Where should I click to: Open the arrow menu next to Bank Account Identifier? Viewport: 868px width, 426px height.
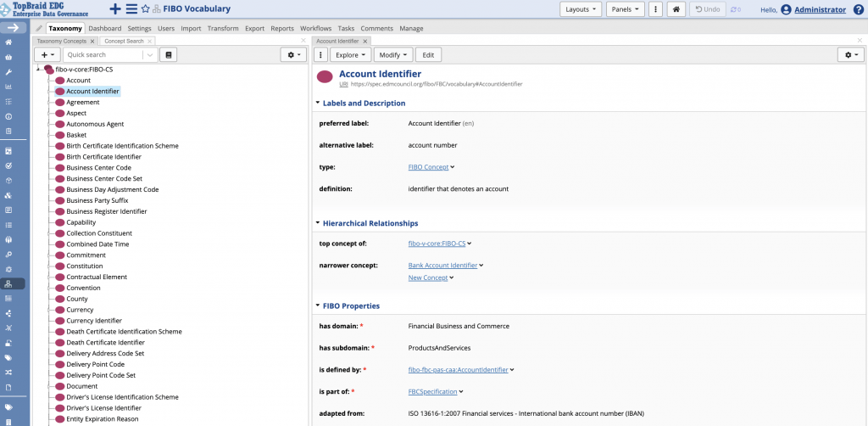[481, 266]
